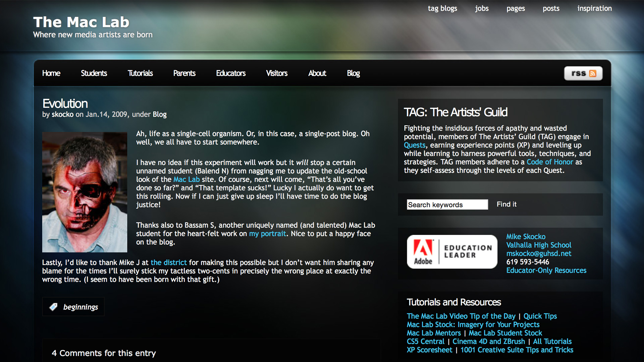The height and width of the screenshot is (362, 644).
Task: Click the Adobe Education Leader badge
Action: [x=452, y=252]
